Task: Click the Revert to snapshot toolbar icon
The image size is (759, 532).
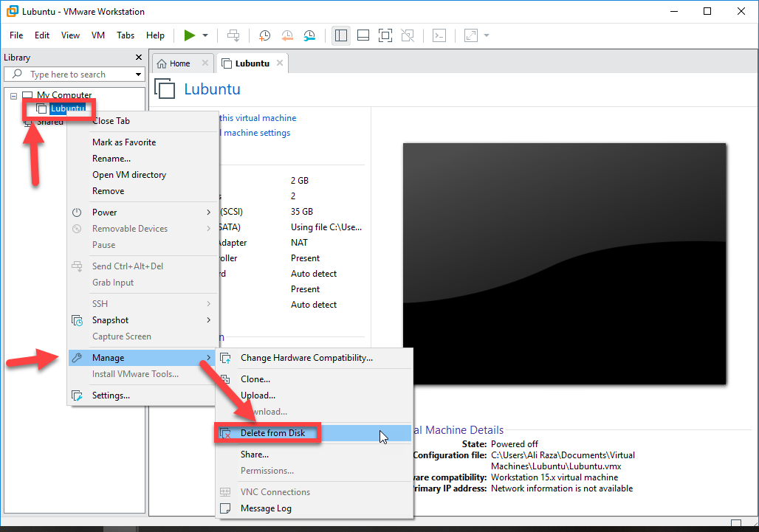Action: [x=287, y=35]
